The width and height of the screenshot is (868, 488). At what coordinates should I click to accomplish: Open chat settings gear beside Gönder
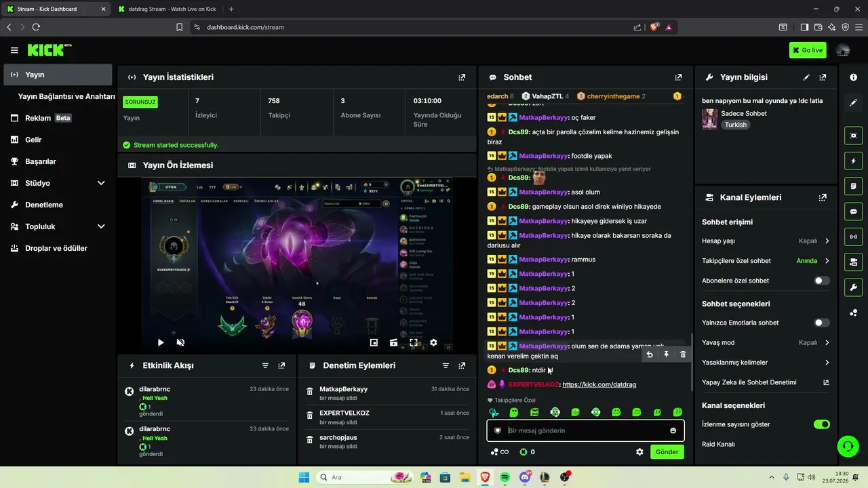tap(639, 452)
